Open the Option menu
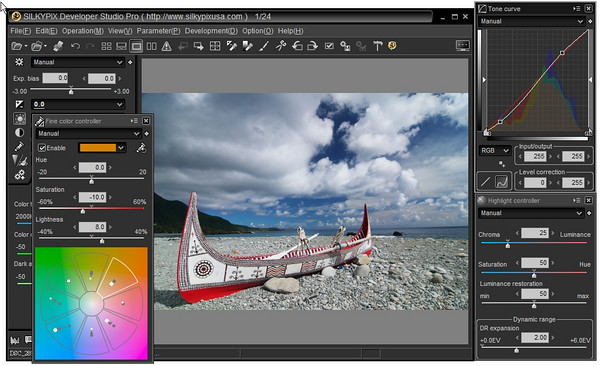600x366 pixels. click(258, 31)
